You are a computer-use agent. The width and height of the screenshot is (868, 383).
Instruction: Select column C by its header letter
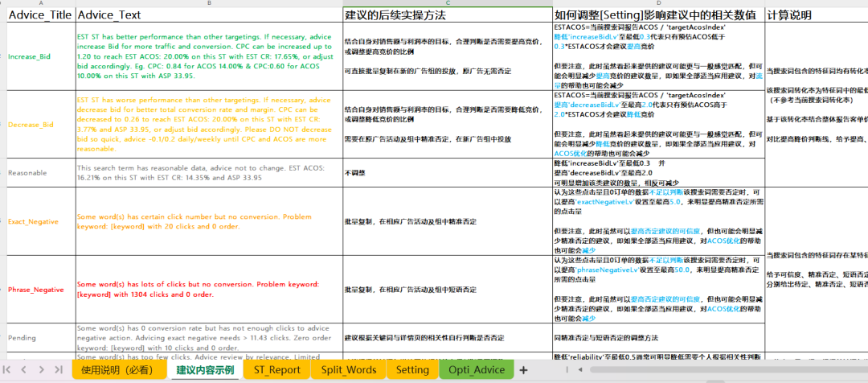448,3
